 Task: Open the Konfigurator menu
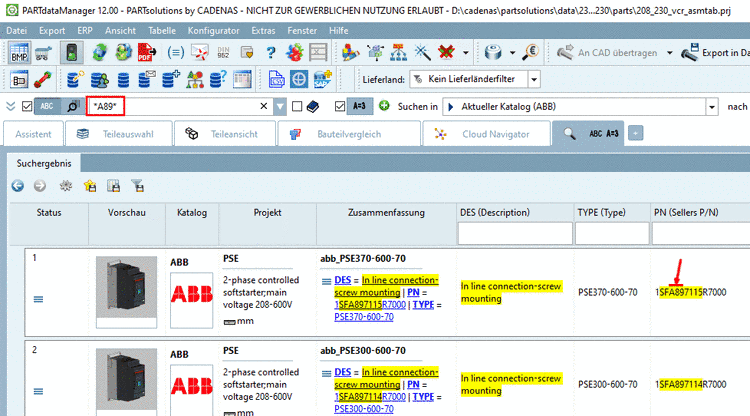[213, 31]
